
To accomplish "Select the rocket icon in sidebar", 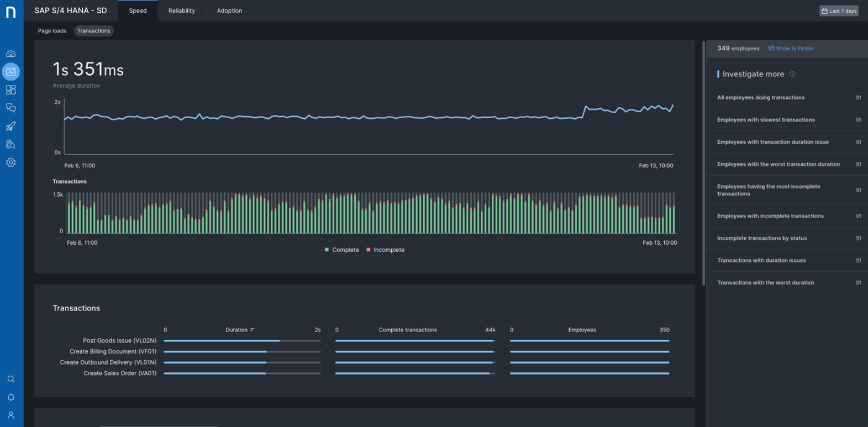I will tap(11, 126).
